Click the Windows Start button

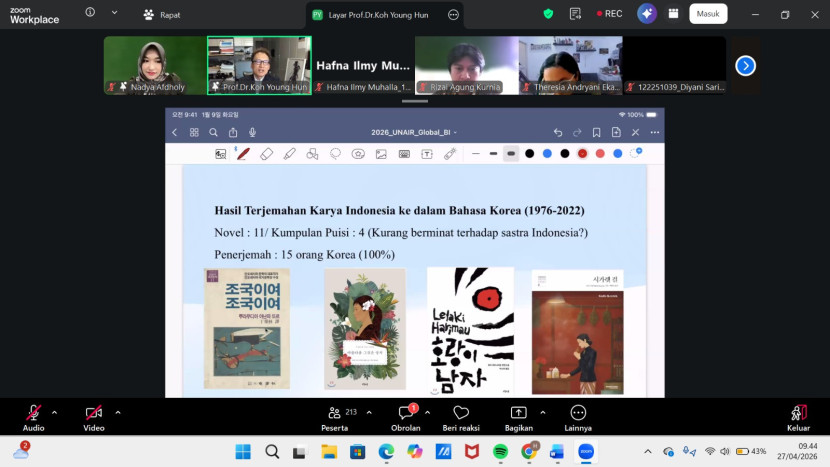pos(243,451)
